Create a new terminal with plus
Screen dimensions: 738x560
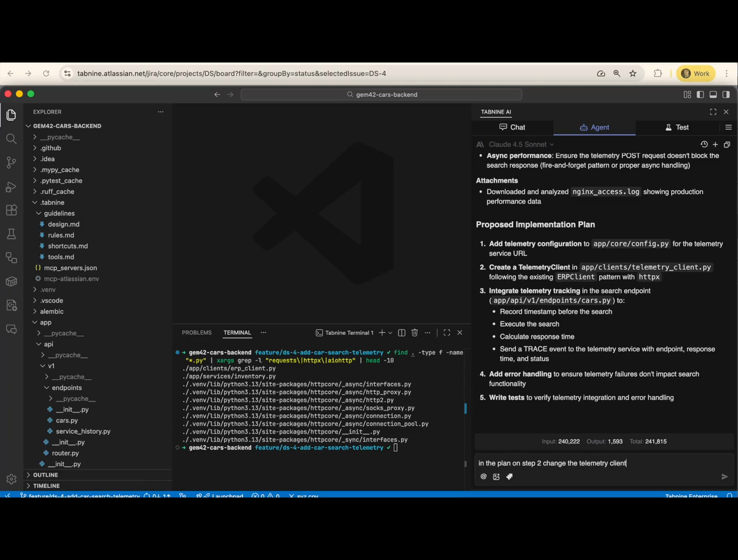coord(382,332)
